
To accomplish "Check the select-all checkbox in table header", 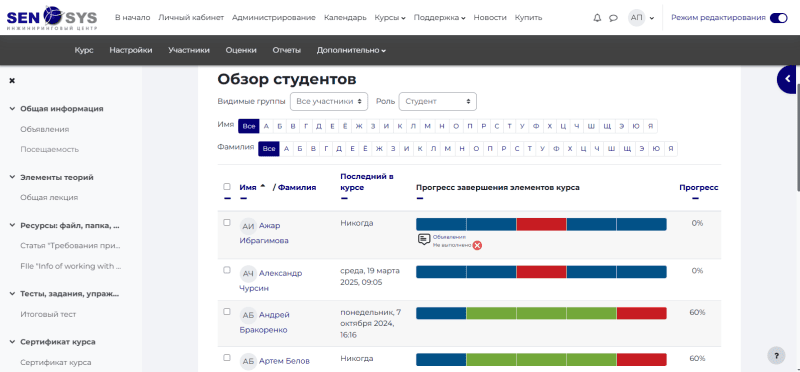I will point(227,187).
